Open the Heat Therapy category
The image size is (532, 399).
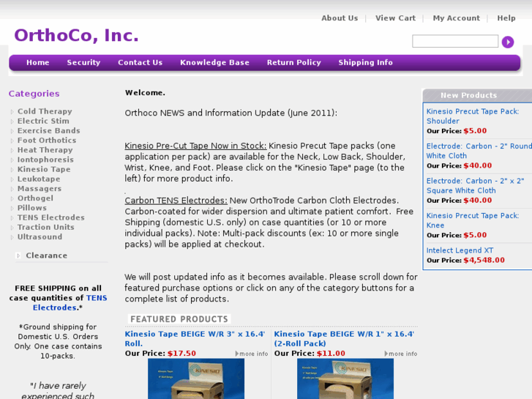pyautogui.click(x=45, y=150)
